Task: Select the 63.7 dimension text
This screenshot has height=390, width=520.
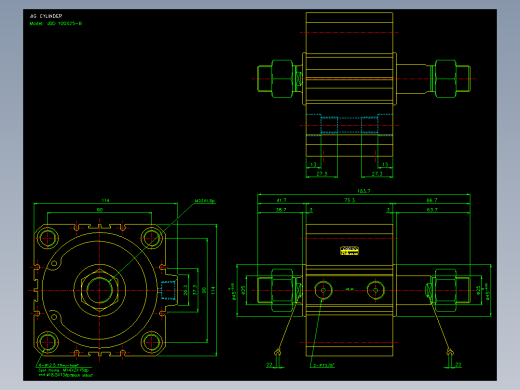Action: (432, 210)
